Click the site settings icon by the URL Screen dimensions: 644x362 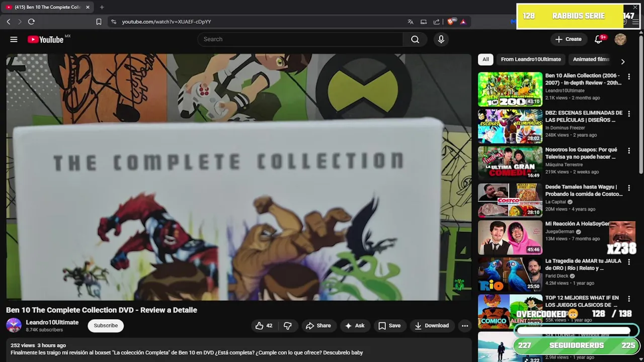click(114, 22)
